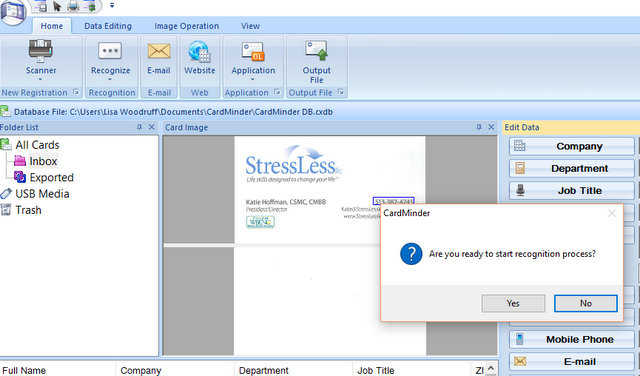640x376 pixels.
Task: Click Yes to start recognition
Action: pyautogui.click(x=513, y=303)
